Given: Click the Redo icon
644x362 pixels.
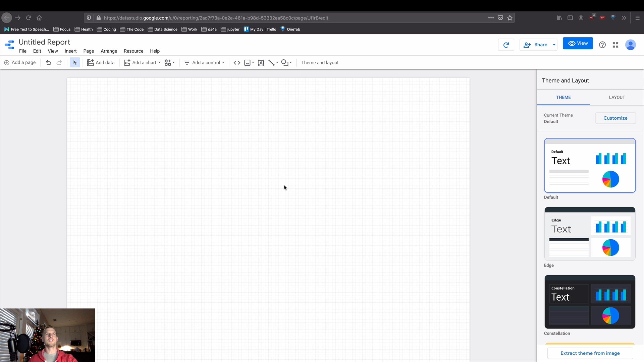Looking at the screenshot, I should click(59, 62).
